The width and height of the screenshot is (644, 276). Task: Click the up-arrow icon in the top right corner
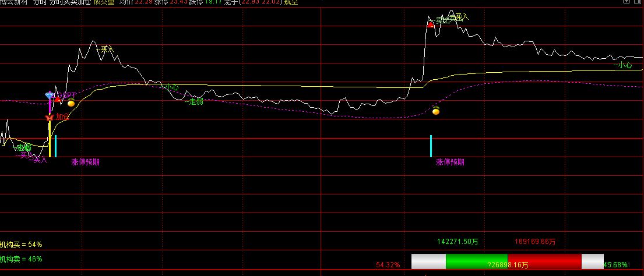click(626, 2)
